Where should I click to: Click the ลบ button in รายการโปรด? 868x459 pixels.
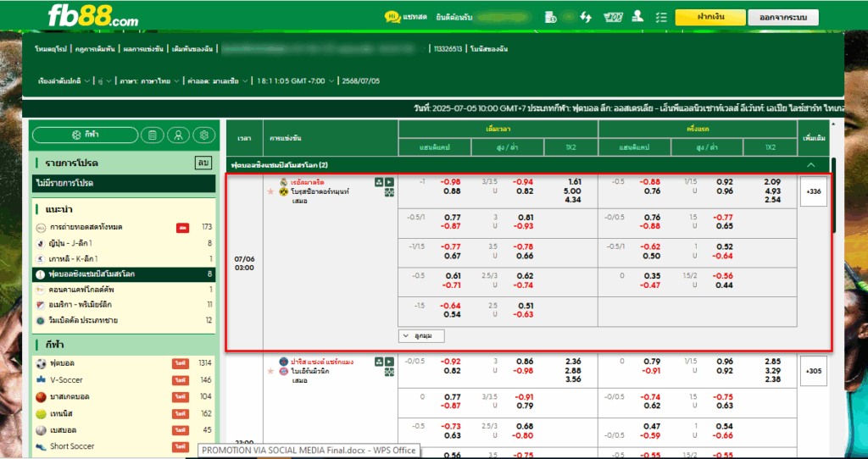click(203, 163)
